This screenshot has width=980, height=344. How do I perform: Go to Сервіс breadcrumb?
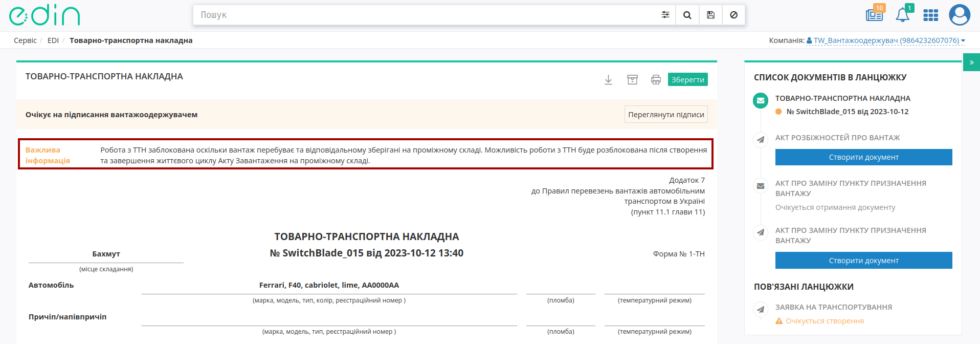tap(25, 40)
